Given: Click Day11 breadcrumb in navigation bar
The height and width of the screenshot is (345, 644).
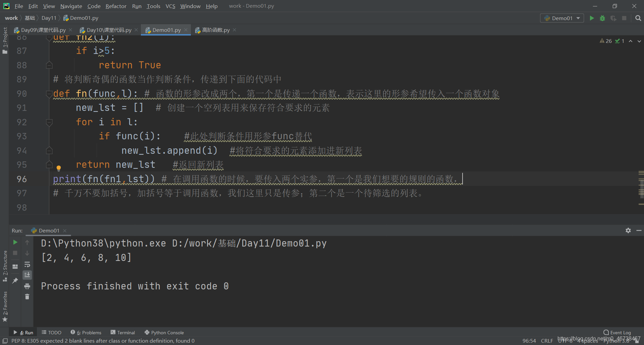Looking at the screenshot, I should [x=49, y=18].
